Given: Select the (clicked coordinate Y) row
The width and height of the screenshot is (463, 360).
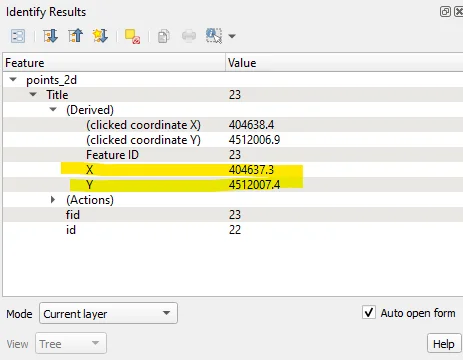Looking at the screenshot, I should [x=233, y=140].
